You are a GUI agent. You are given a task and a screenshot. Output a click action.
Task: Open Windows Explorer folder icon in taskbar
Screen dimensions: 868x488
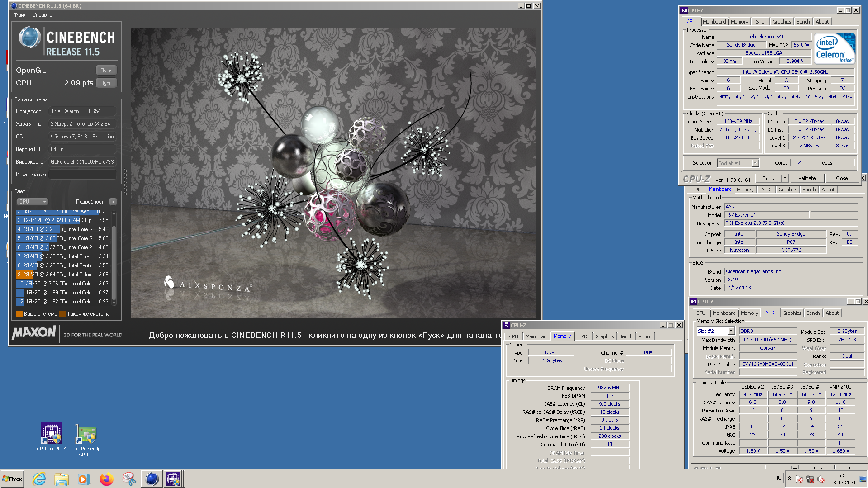pyautogui.click(x=61, y=479)
